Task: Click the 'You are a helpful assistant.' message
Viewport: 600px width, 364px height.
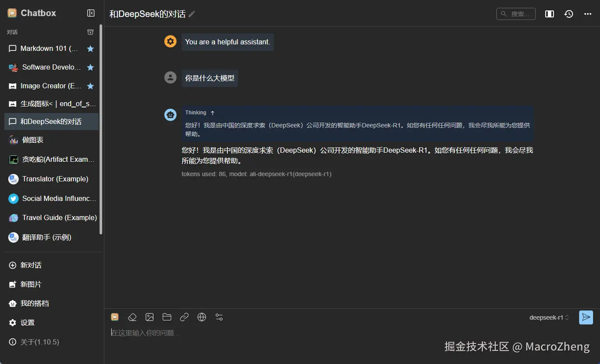Action: coord(228,42)
